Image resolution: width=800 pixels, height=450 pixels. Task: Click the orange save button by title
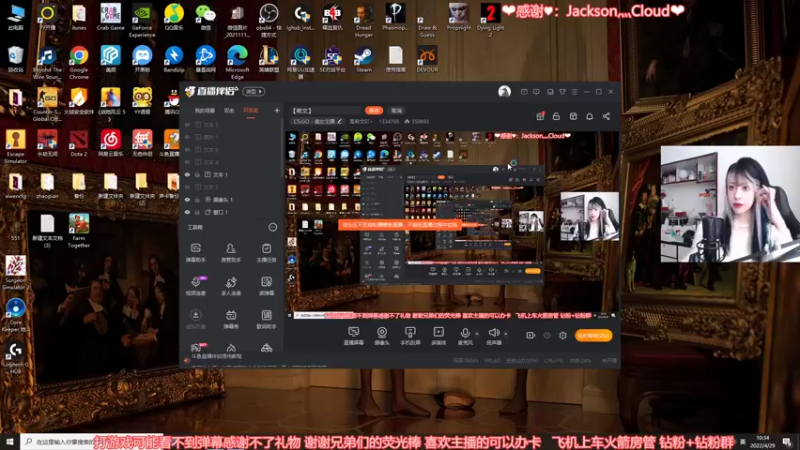[374, 110]
